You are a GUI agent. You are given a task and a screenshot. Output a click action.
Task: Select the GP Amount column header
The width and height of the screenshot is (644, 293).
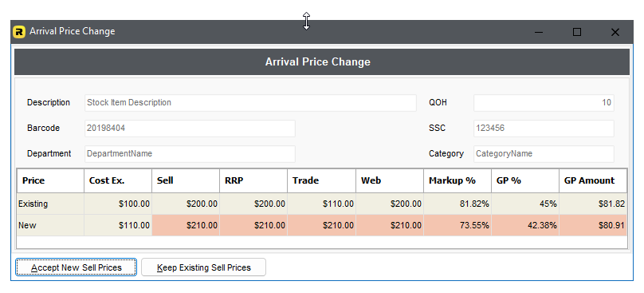(x=593, y=180)
